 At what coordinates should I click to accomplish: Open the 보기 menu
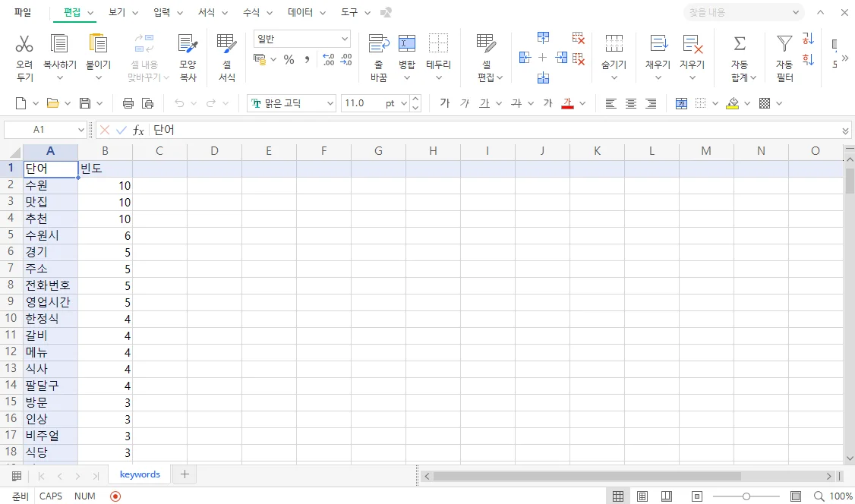(123, 12)
